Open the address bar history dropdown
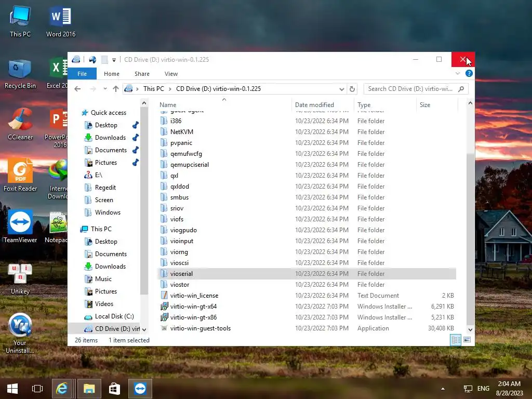This screenshot has width=532, height=399. (342, 89)
